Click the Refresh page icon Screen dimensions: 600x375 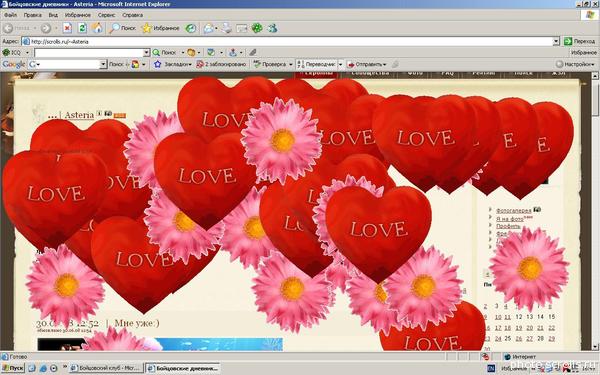pos(82,28)
